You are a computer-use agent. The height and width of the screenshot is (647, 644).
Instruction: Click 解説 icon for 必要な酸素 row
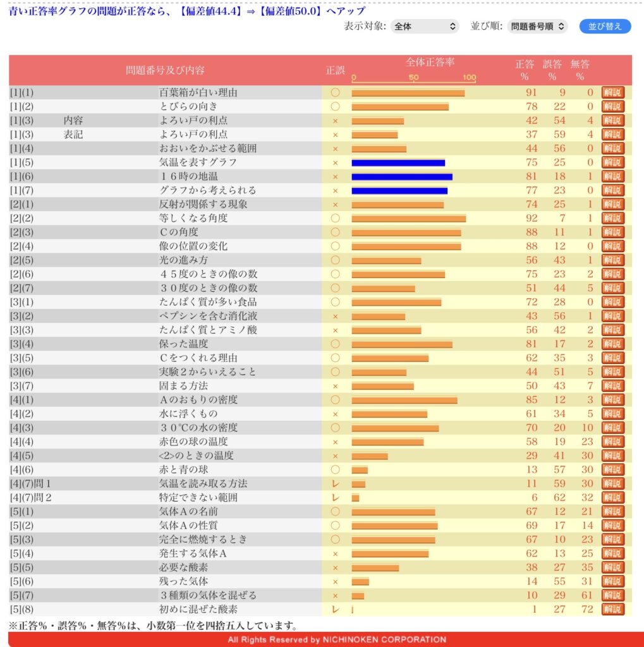tap(612, 567)
